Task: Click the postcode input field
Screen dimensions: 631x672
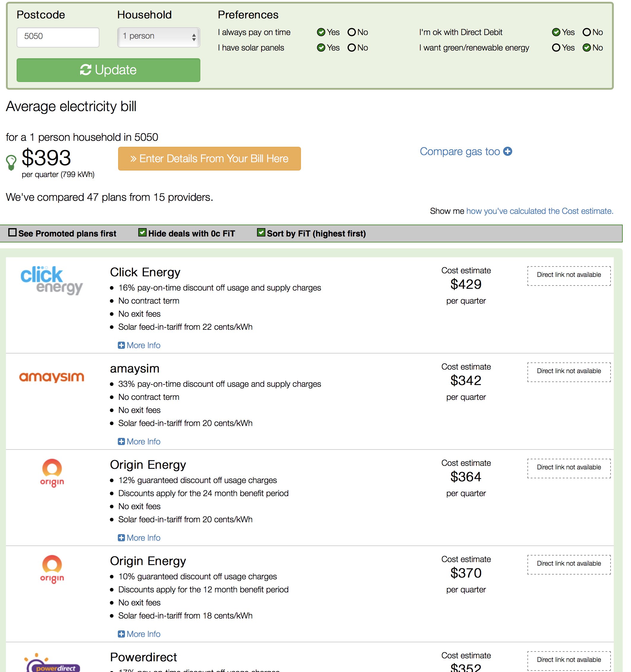Action: [58, 36]
